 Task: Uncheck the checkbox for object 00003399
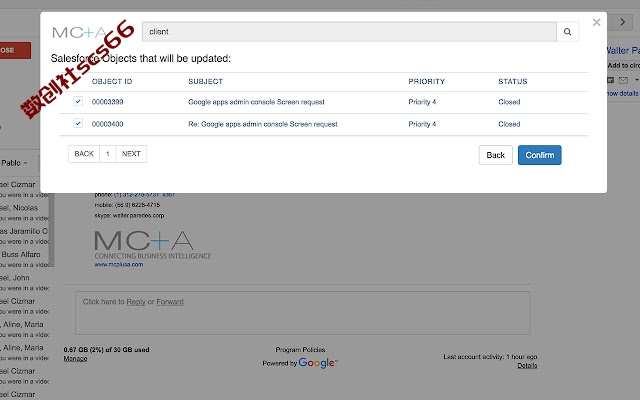[x=78, y=101]
